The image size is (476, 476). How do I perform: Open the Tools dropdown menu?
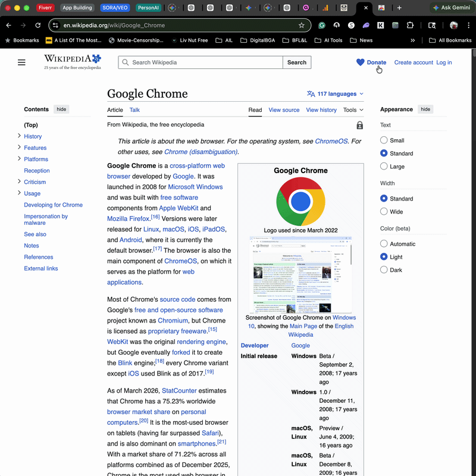[353, 110]
